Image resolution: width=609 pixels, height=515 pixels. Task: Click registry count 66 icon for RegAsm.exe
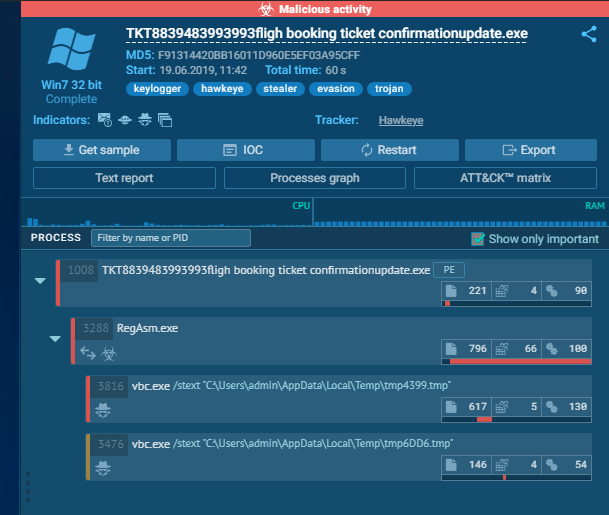tap(502, 349)
